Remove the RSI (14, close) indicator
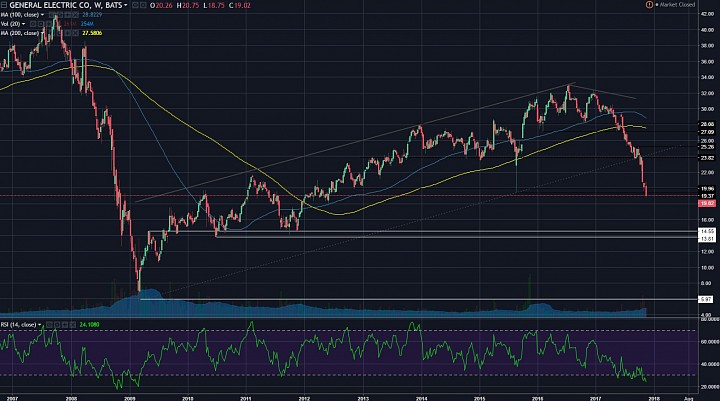720x401 pixels. 73,325
